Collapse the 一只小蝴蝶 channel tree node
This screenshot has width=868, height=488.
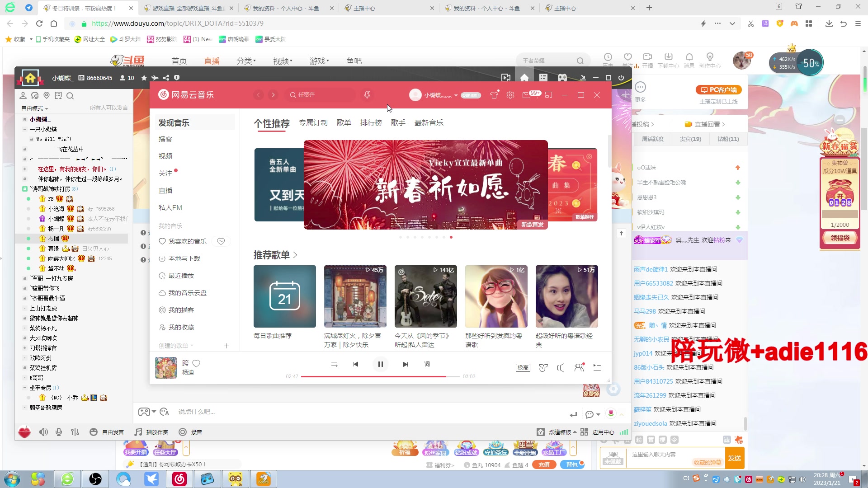(25, 129)
